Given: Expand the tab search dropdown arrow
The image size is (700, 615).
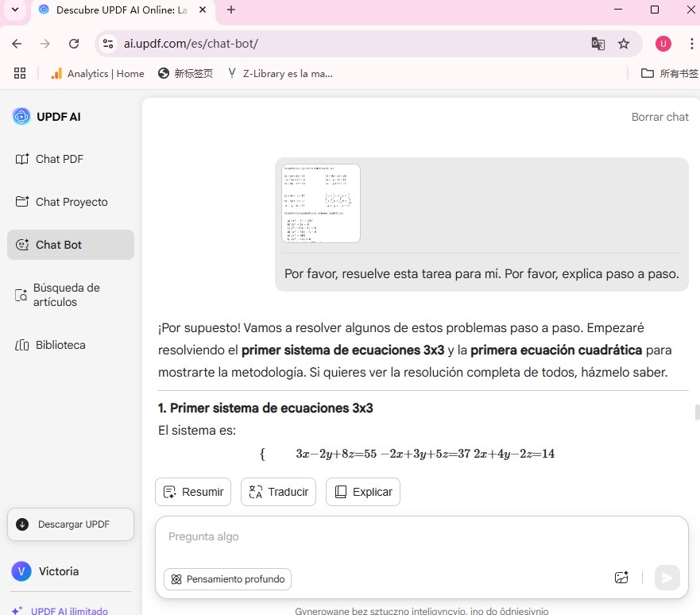Looking at the screenshot, I should coord(15,10).
